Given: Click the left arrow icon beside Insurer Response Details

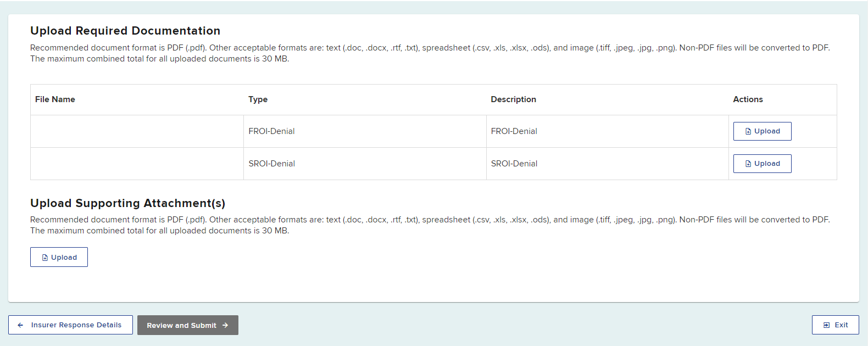Looking at the screenshot, I should point(20,325).
